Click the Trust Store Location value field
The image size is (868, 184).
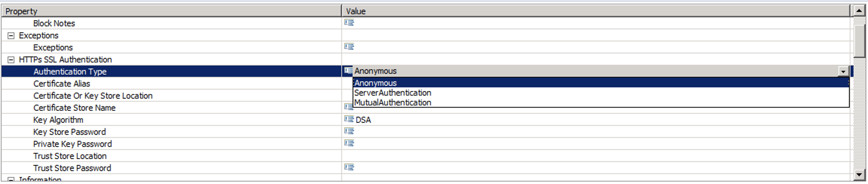point(595,156)
